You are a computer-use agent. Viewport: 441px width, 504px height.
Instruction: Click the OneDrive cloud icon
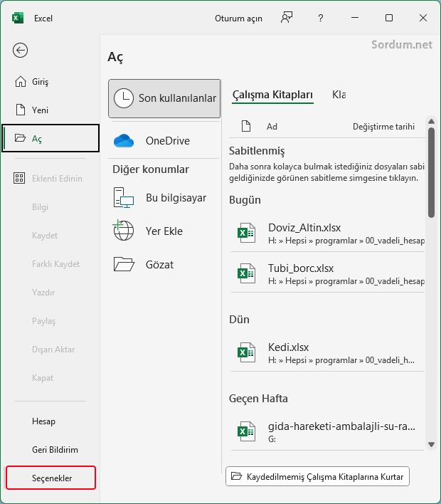124,141
